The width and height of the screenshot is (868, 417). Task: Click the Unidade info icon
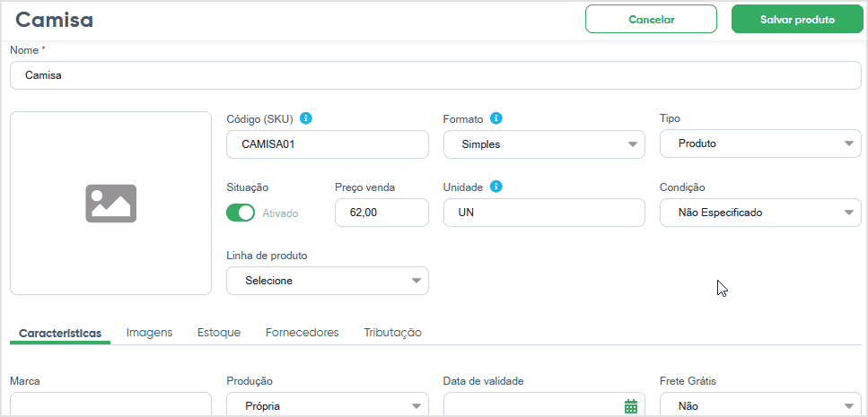(x=496, y=187)
